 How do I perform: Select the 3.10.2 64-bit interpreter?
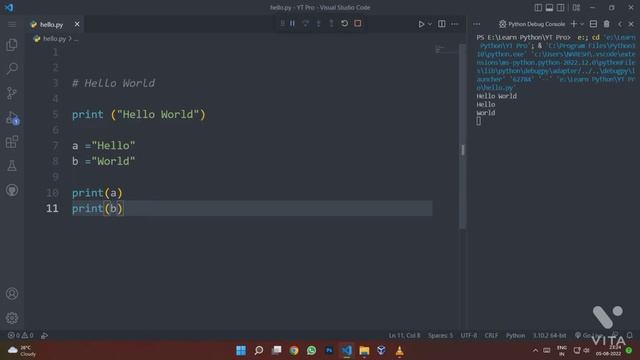[x=549, y=335]
